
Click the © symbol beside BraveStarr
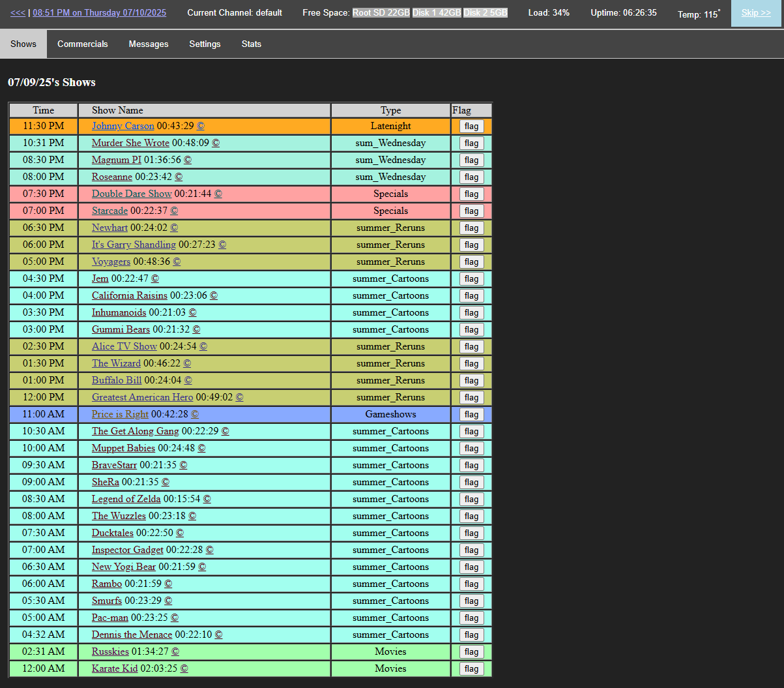183,465
